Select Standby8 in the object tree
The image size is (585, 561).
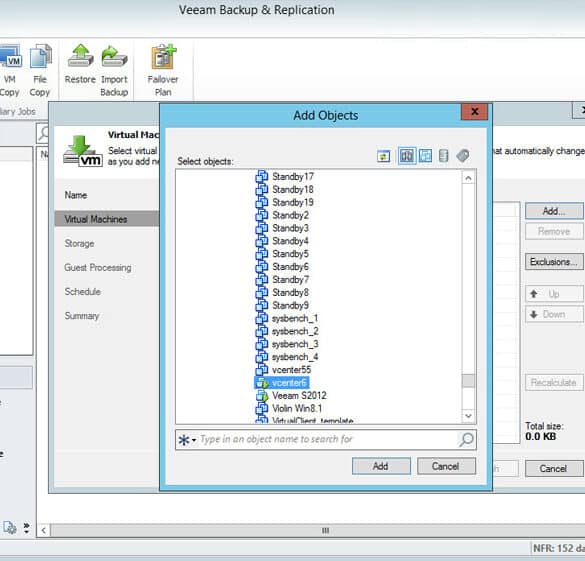coord(290,292)
